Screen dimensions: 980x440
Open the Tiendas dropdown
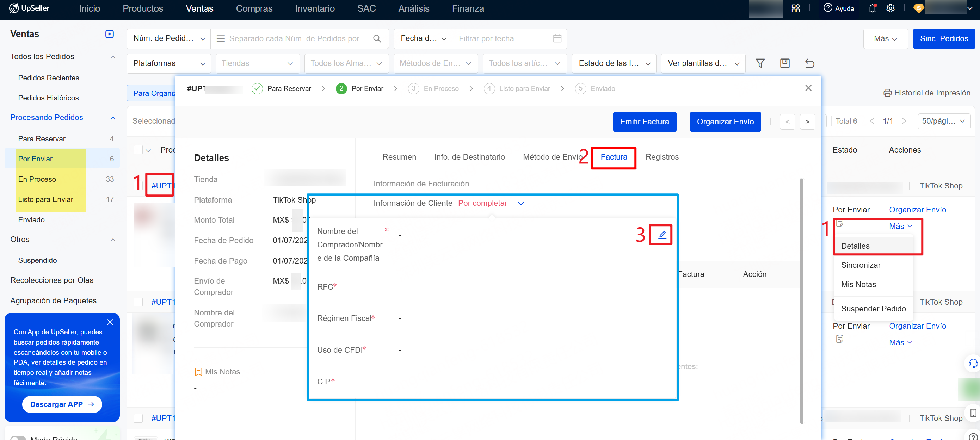(258, 63)
